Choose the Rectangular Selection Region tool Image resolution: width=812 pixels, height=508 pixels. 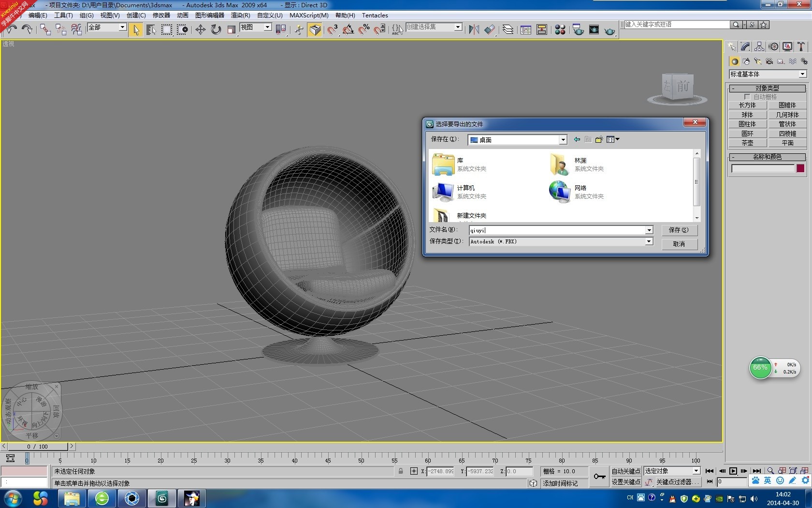click(x=167, y=30)
